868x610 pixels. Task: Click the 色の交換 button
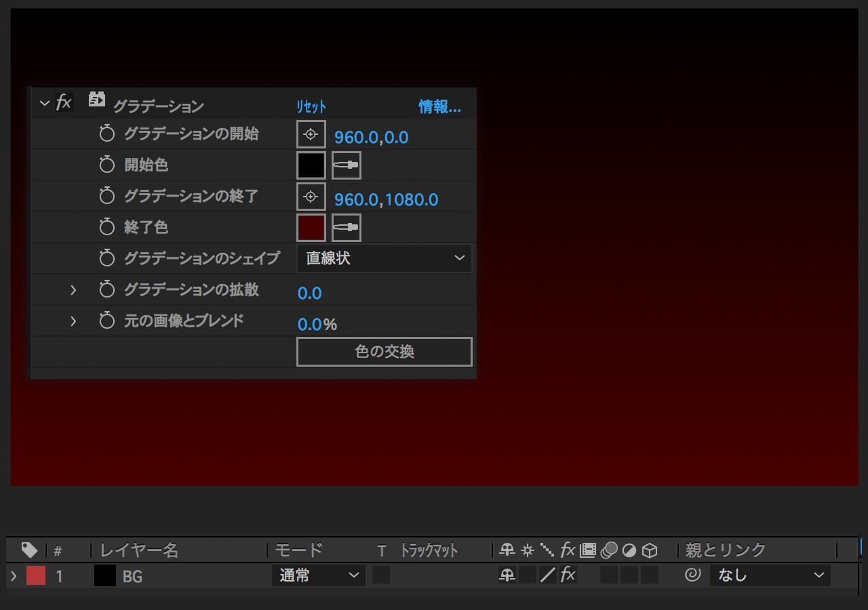coord(384,352)
